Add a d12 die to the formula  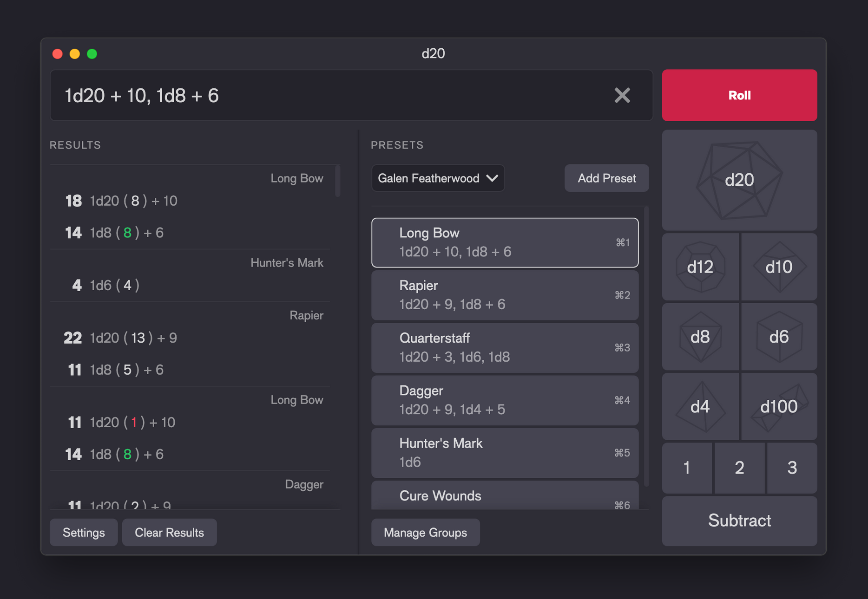700,267
